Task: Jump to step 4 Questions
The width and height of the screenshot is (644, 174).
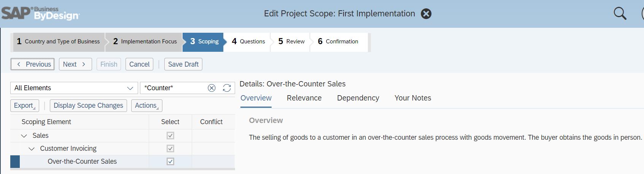Action: (248, 42)
